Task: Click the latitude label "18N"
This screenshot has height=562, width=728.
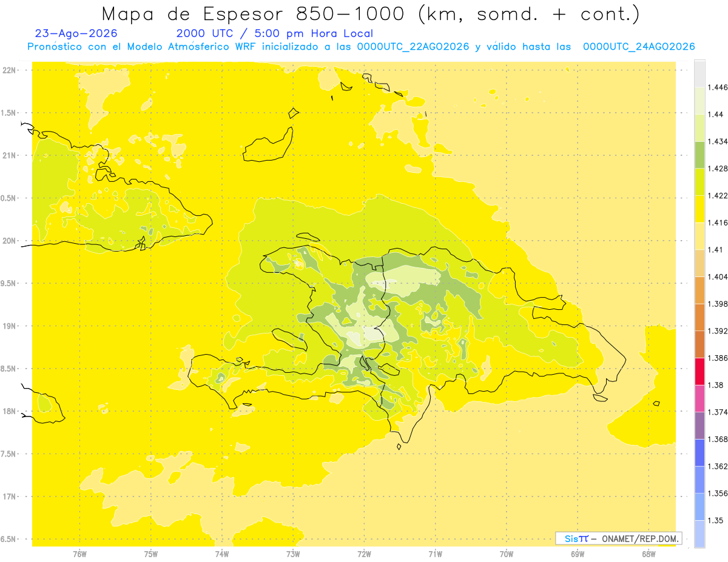Action: (x=10, y=412)
